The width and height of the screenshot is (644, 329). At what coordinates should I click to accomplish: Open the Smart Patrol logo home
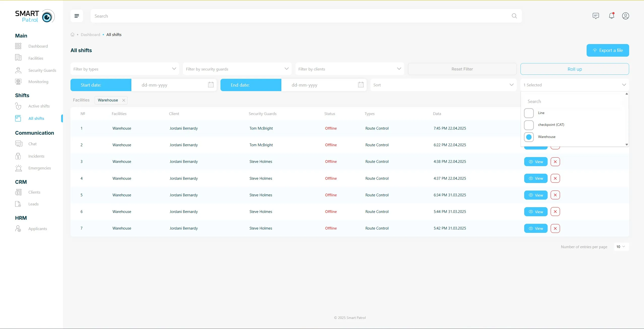(35, 16)
